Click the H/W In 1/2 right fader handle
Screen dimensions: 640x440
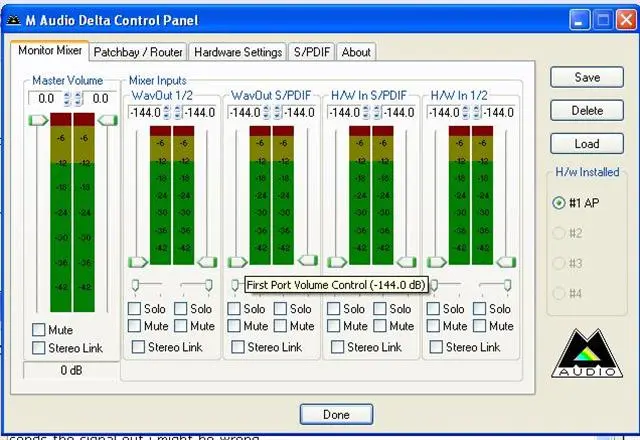point(507,261)
